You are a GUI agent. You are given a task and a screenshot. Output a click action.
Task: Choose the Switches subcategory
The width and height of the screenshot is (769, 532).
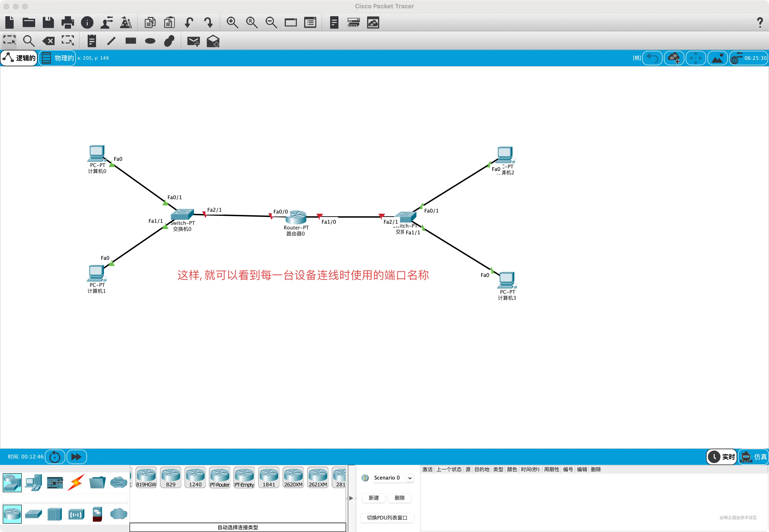(x=33, y=514)
